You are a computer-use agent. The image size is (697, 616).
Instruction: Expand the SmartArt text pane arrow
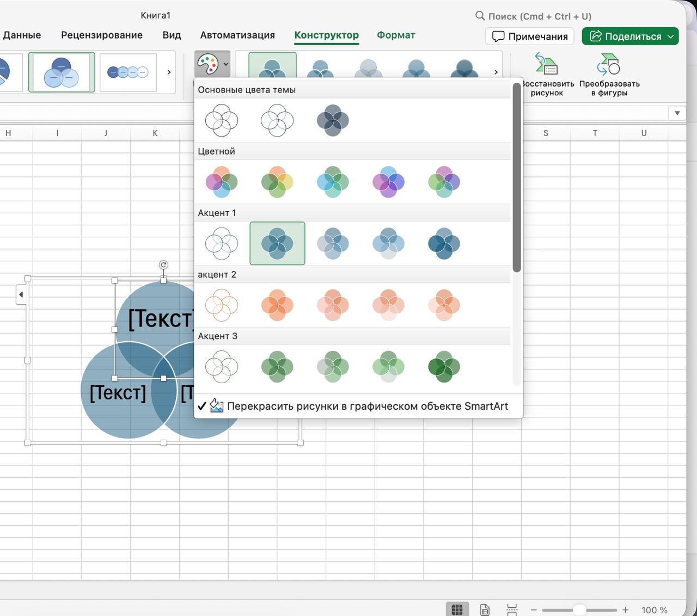21,294
